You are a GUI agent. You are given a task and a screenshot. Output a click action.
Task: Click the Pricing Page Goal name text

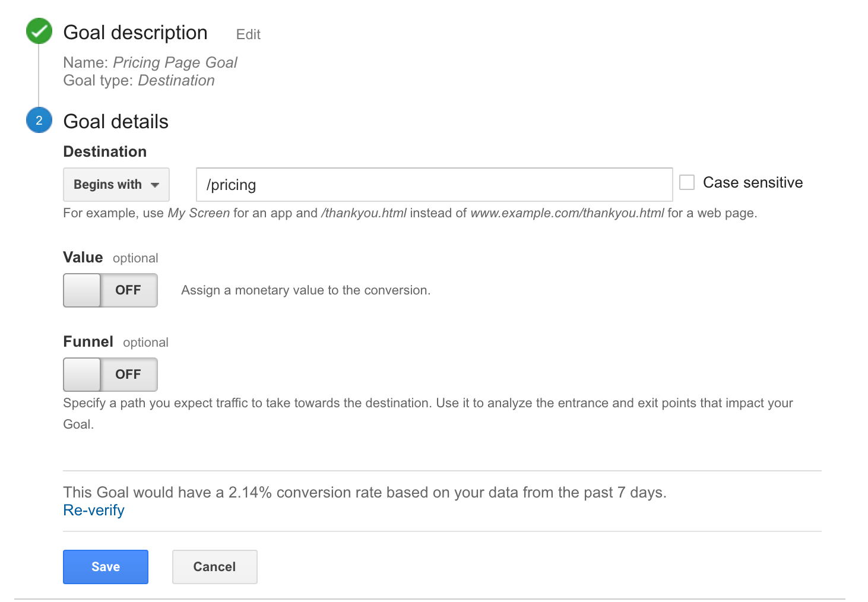click(x=175, y=62)
